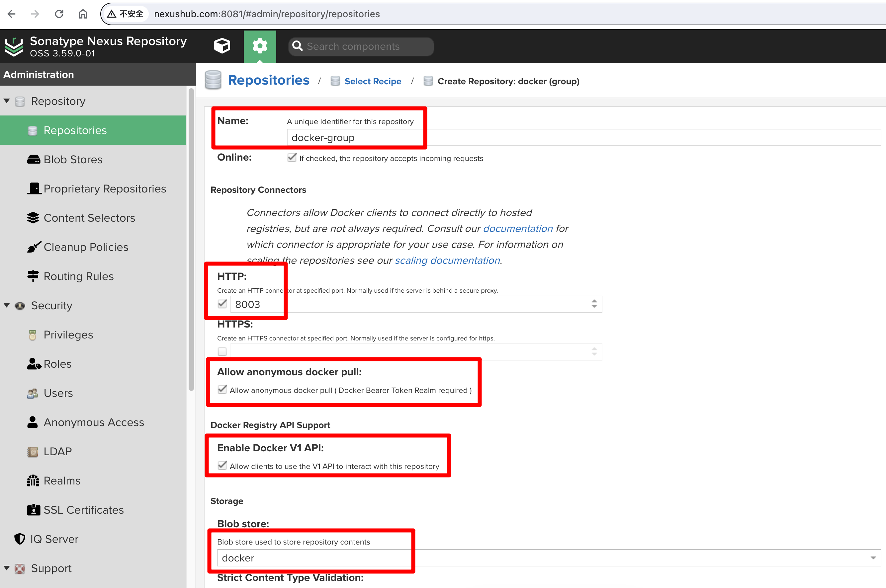Click Realms icon
Viewport: 886px width, 588px height.
[x=33, y=480]
